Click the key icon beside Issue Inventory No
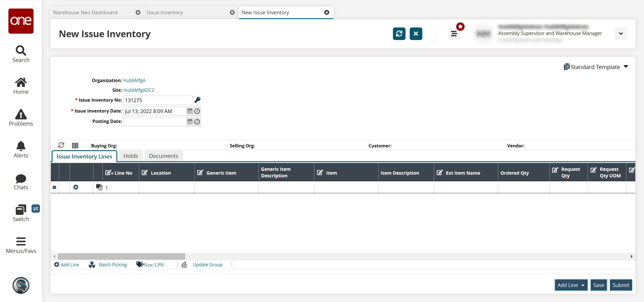644x302 pixels. tap(198, 100)
